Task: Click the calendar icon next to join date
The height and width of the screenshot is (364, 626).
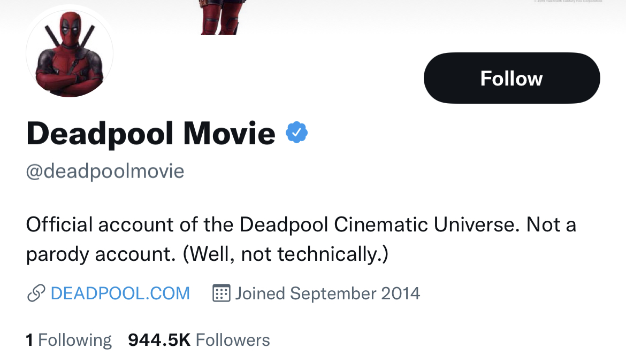Action: (x=221, y=293)
